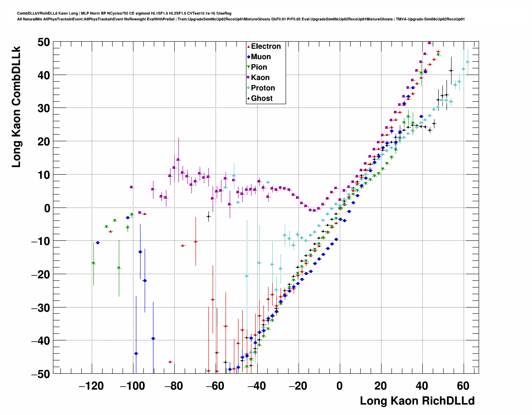
Task: Click the y-axis tick label '30'
Action: 43,108
